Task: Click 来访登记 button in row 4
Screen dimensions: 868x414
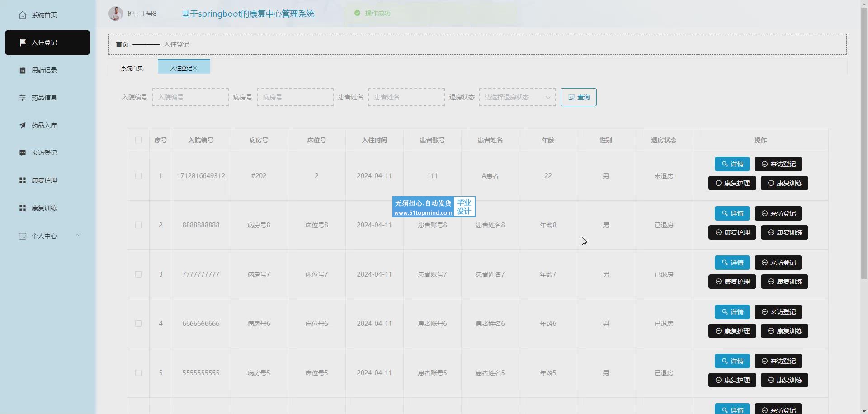Action: click(778, 312)
